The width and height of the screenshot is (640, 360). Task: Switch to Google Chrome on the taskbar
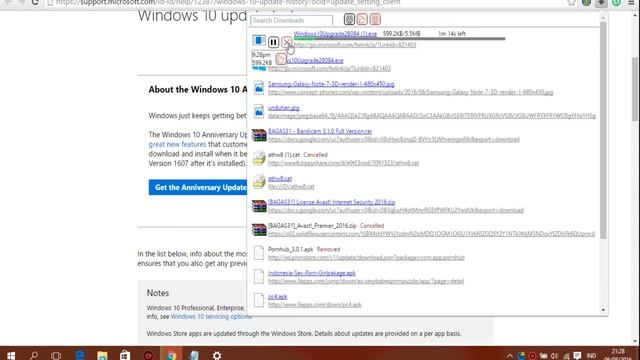tap(171, 355)
